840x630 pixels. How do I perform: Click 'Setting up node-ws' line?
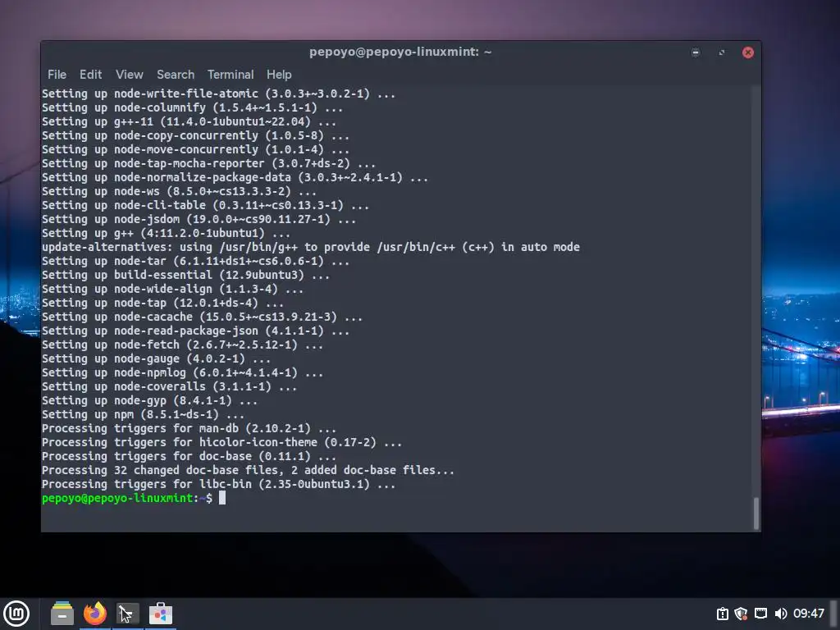179,191
